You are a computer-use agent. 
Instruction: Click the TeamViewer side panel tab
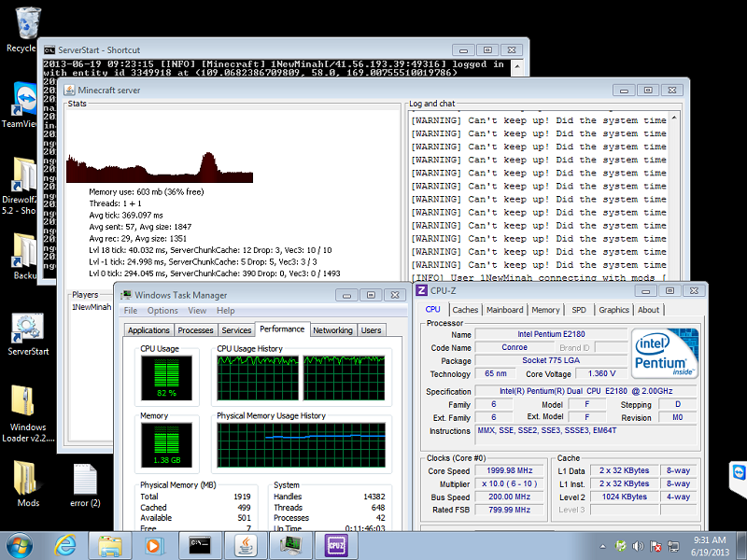click(x=739, y=479)
